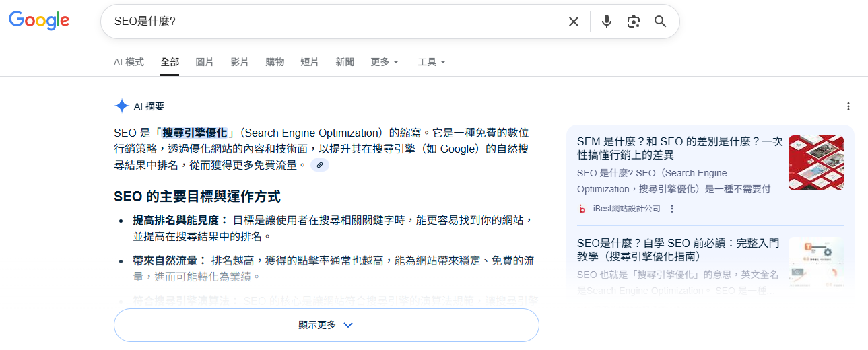The width and height of the screenshot is (868, 350).
Task: Click the AI 摘要 sparkle icon
Action: pos(121,106)
